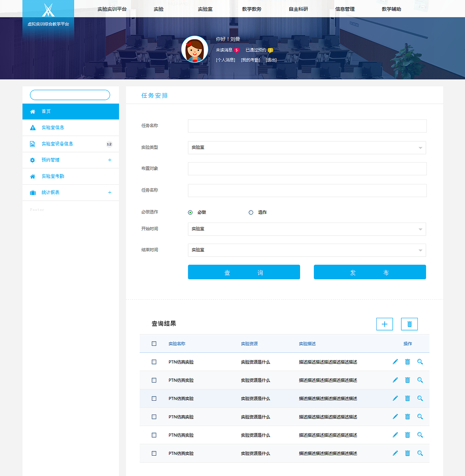Click the first 任务名称 input field

pos(307,126)
